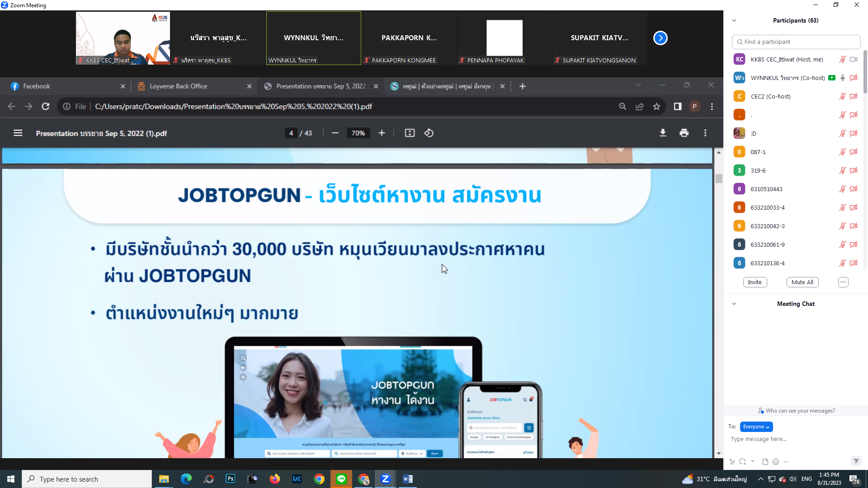
Task: Reload the browser page
Action: point(46,106)
